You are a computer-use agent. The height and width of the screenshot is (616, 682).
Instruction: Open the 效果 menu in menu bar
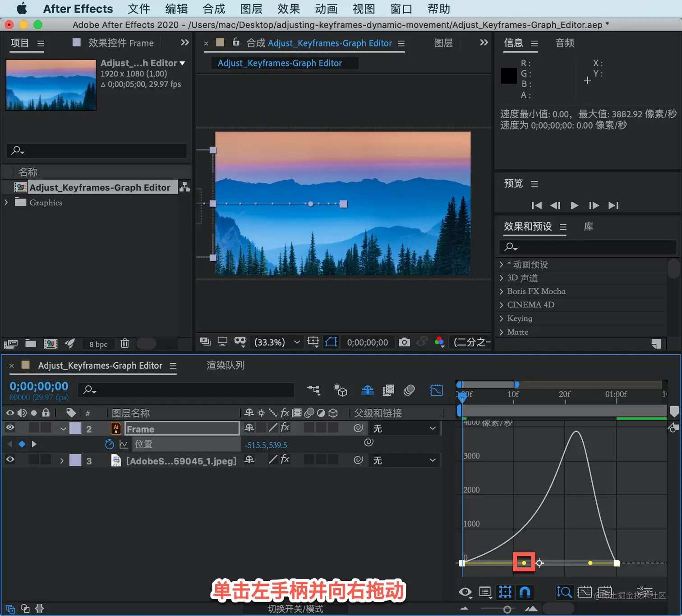[289, 9]
